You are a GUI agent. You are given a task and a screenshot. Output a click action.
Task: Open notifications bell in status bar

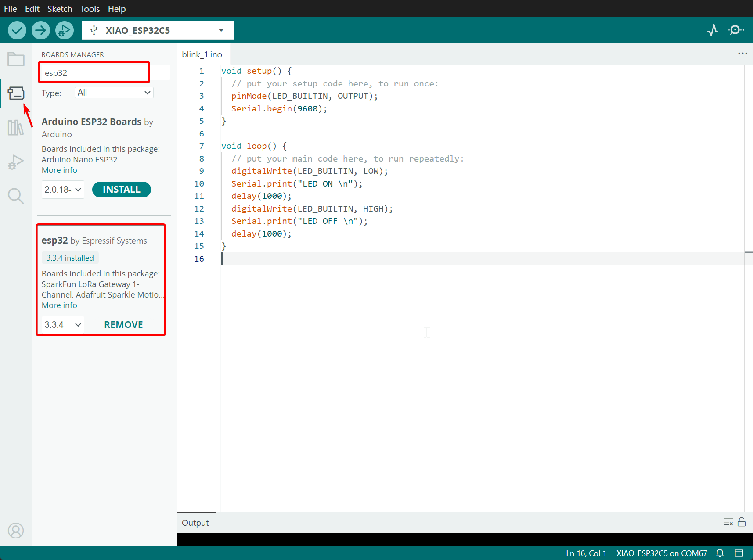tap(720, 553)
